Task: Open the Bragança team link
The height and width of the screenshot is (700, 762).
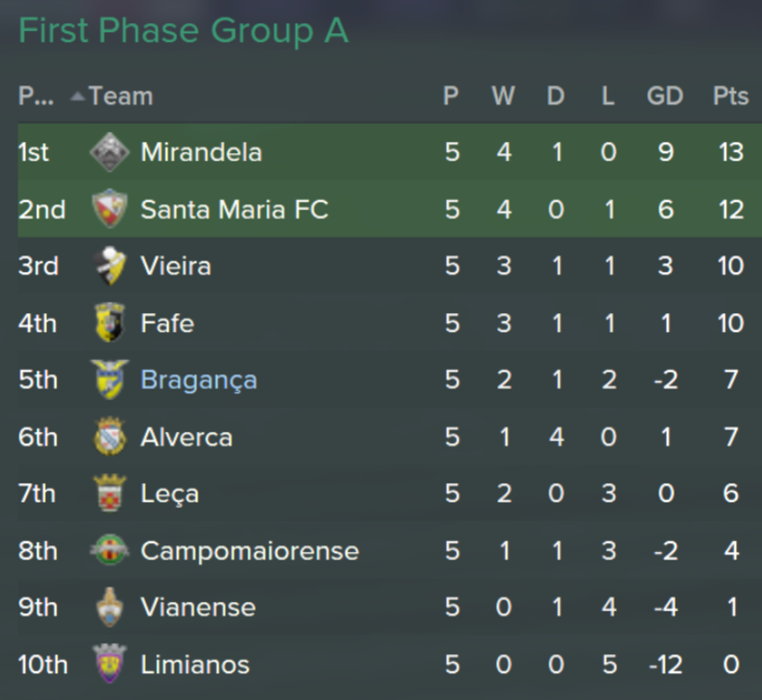Action: pos(199,380)
